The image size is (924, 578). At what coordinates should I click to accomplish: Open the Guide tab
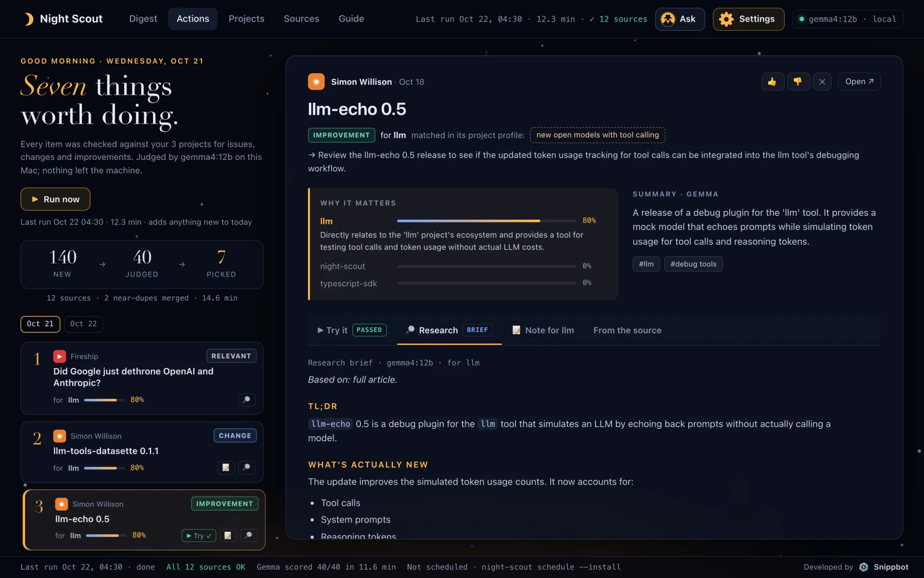pyautogui.click(x=351, y=19)
